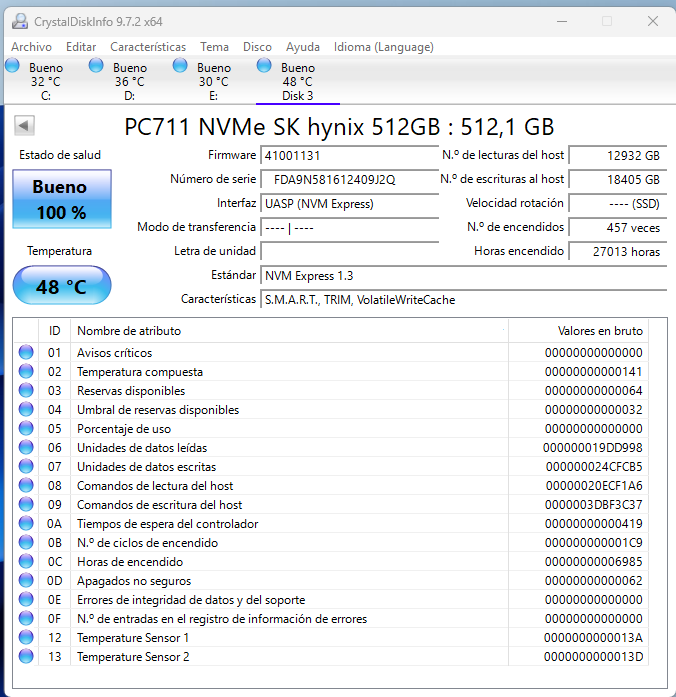Click status orb for Disk 3

(264, 65)
